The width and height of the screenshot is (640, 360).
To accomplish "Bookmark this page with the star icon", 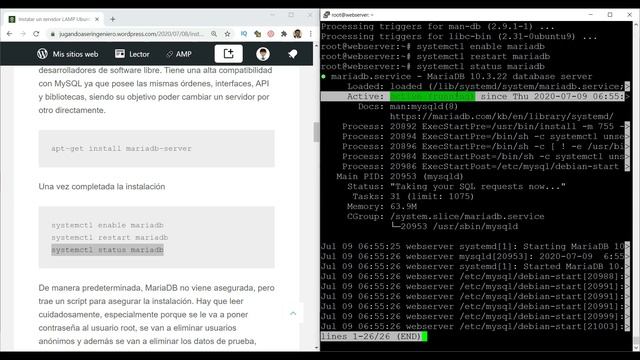I will 227,34.
